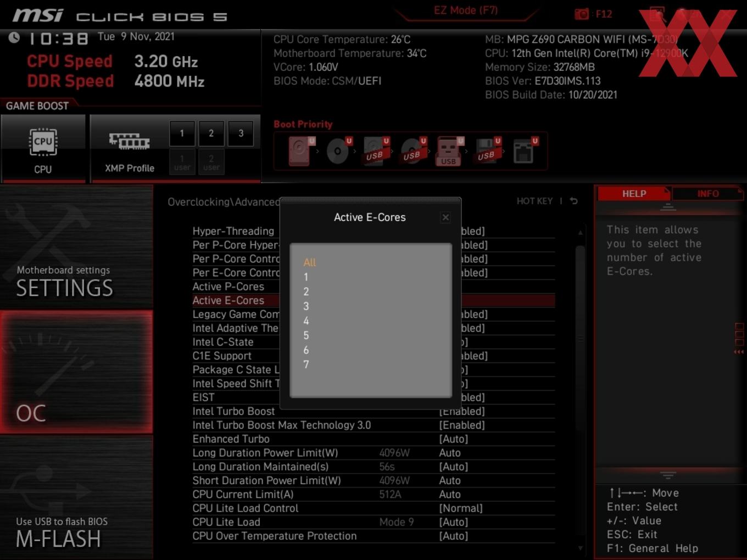Click the clock icon beside the time

tap(14, 37)
